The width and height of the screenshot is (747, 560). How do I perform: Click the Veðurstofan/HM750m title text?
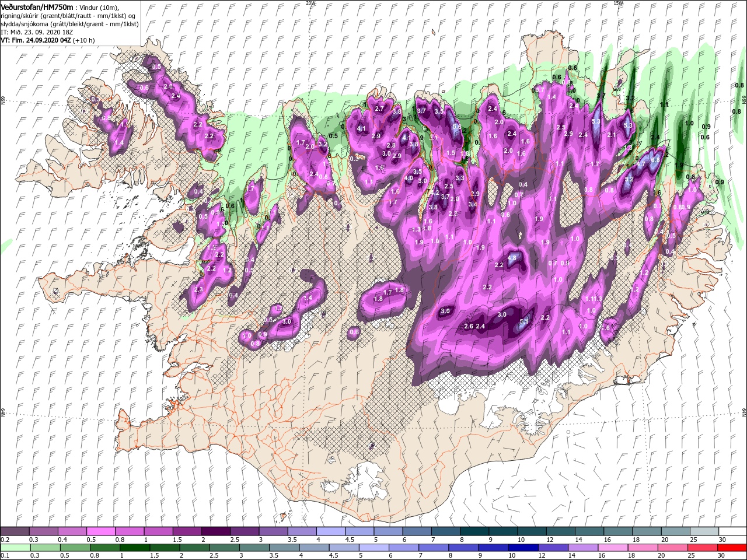click(x=37, y=6)
